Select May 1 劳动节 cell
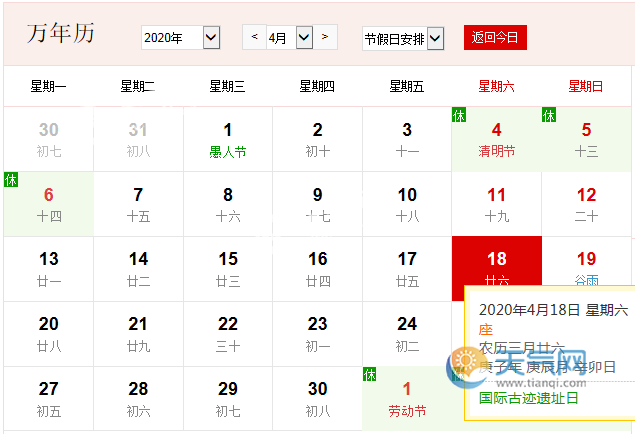This screenshot has width=635, height=434. pyautogui.click(x=407, y=399)
